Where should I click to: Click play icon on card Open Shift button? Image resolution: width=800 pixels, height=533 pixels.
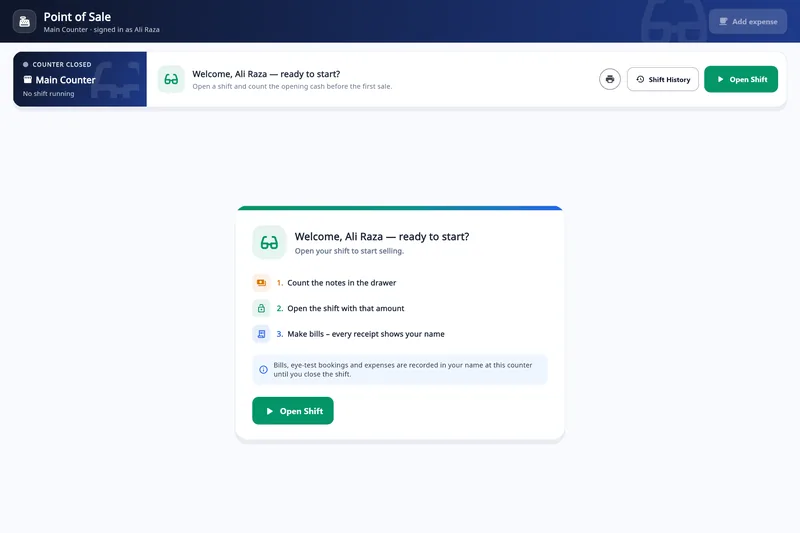(x=269, y=411)
